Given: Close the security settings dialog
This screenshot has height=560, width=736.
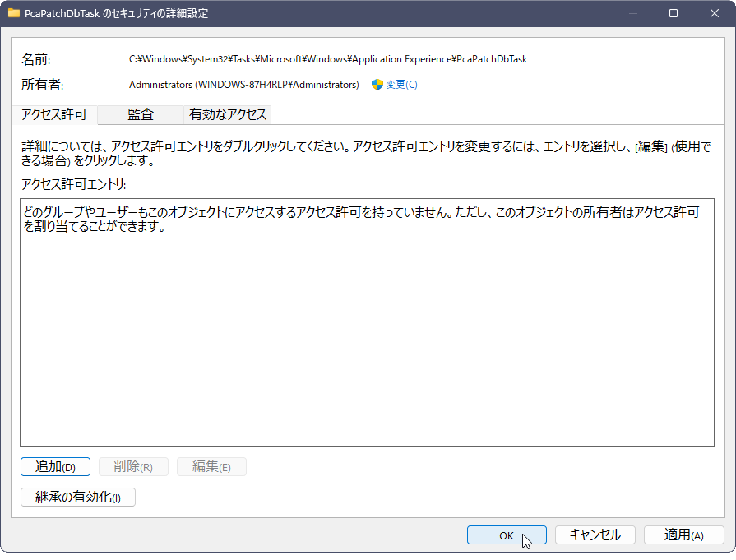Looking at the screenshot, I should pyautogui.click(x=715, y=13).
